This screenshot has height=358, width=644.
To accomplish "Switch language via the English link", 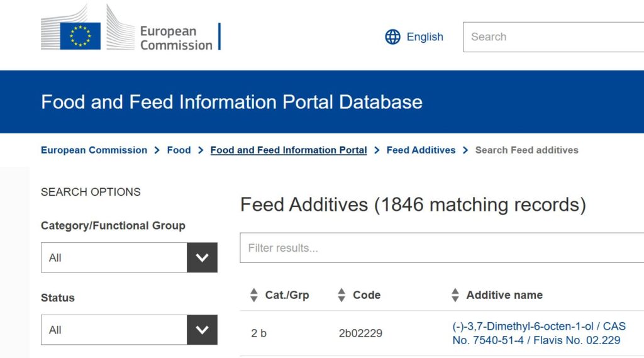I will 425,37.
